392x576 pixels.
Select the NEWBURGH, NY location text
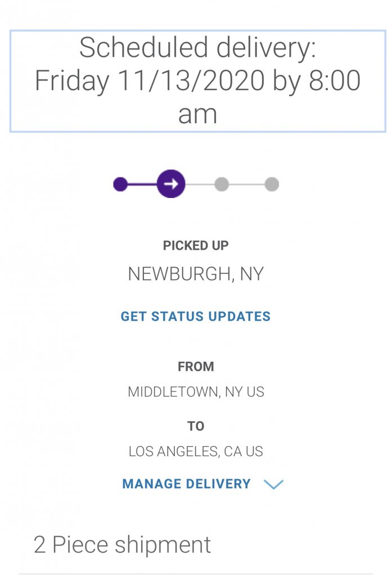196,274
